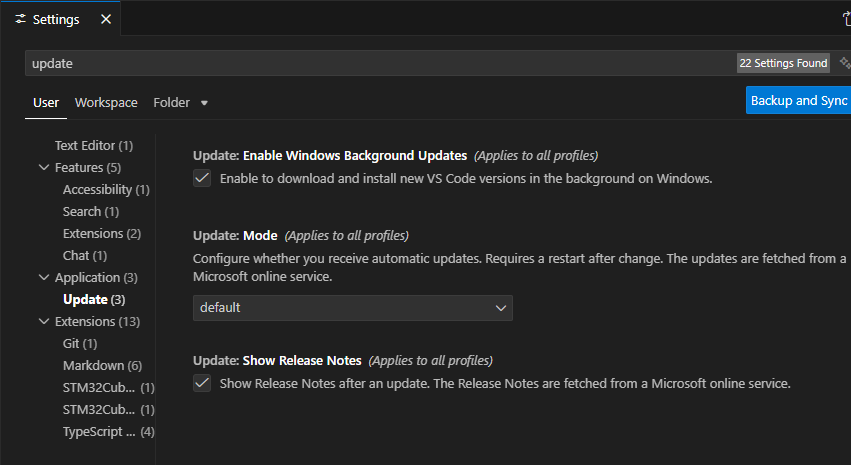
Task: Collapse the Features tree section
Action: tap(44, 167)
